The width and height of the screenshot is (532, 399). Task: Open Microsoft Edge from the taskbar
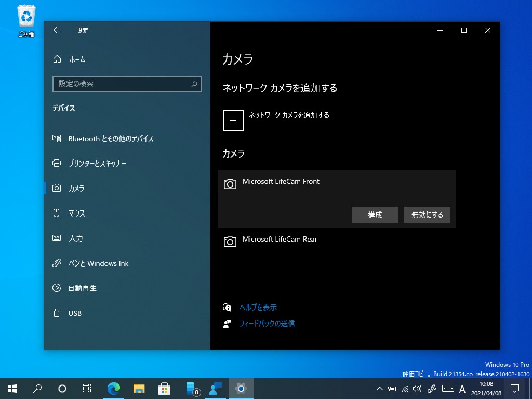tap(114, 388)
